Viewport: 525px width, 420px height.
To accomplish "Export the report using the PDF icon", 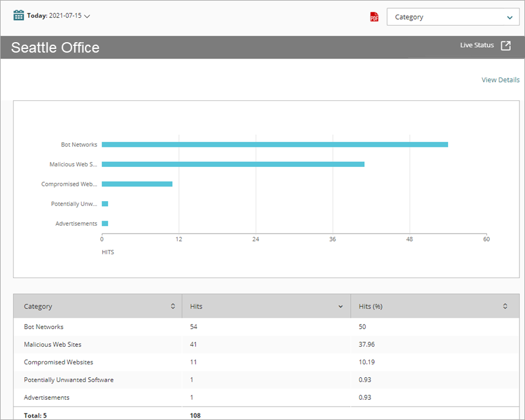I will [x=374, y=17].
